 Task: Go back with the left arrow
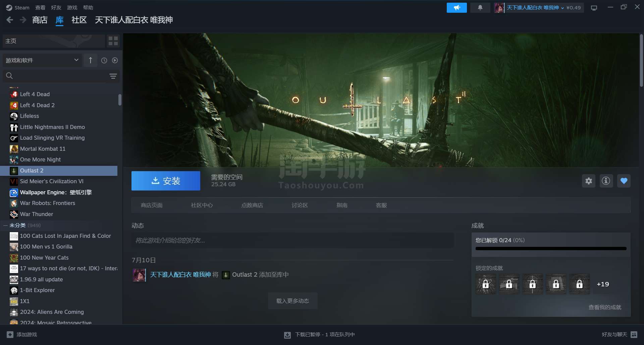[x=10, y=20]
